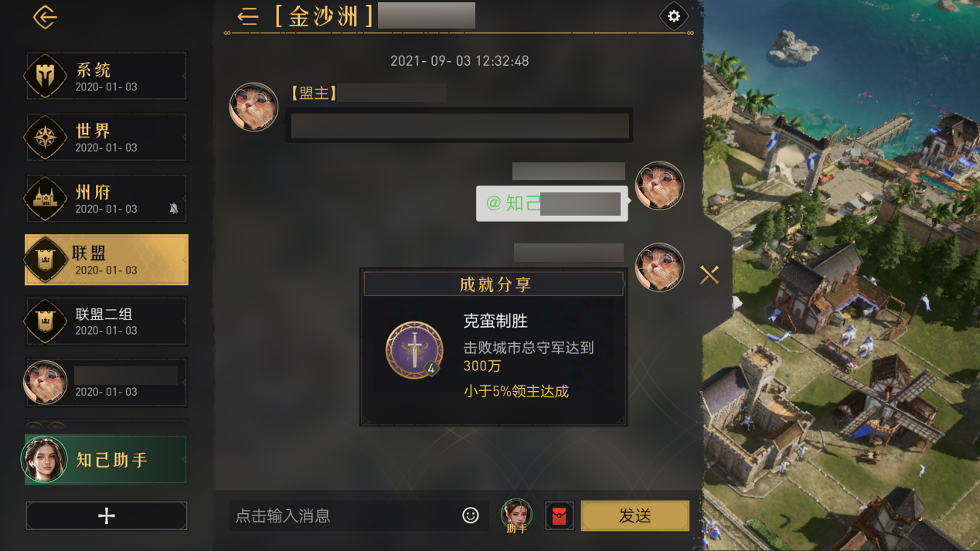Add a new chat with plus button

pyautogui.click(x=107, y=516)
